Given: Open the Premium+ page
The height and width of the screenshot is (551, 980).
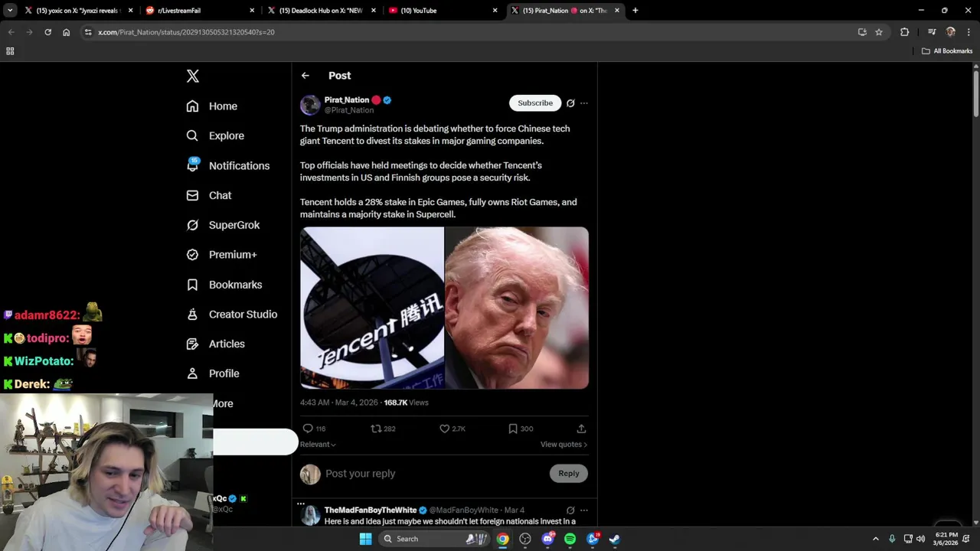Looking at the screenshot, I should coord(222,254).
